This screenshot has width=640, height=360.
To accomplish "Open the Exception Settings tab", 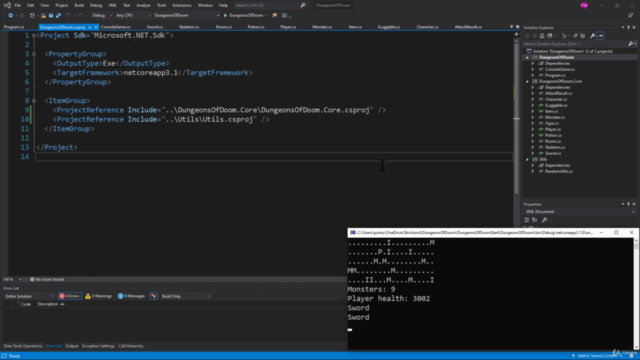I will tap(98, 346).
